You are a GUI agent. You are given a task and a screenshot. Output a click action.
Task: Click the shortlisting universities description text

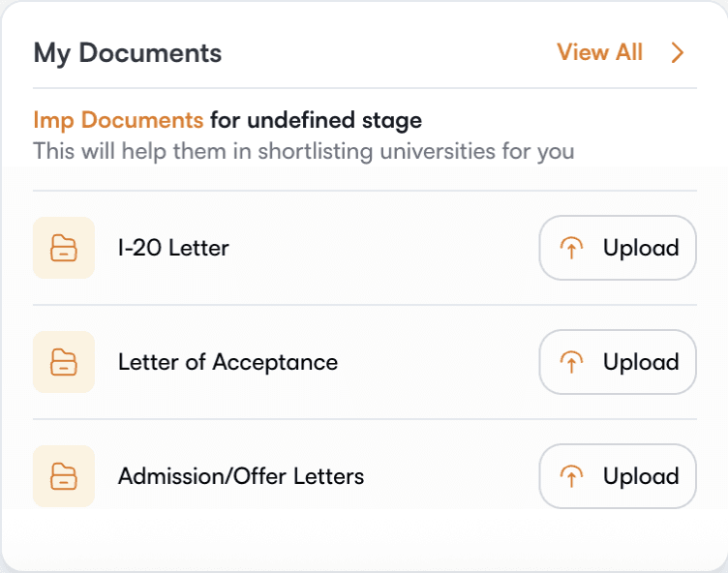pyautogui.click(x=303, y=151)
